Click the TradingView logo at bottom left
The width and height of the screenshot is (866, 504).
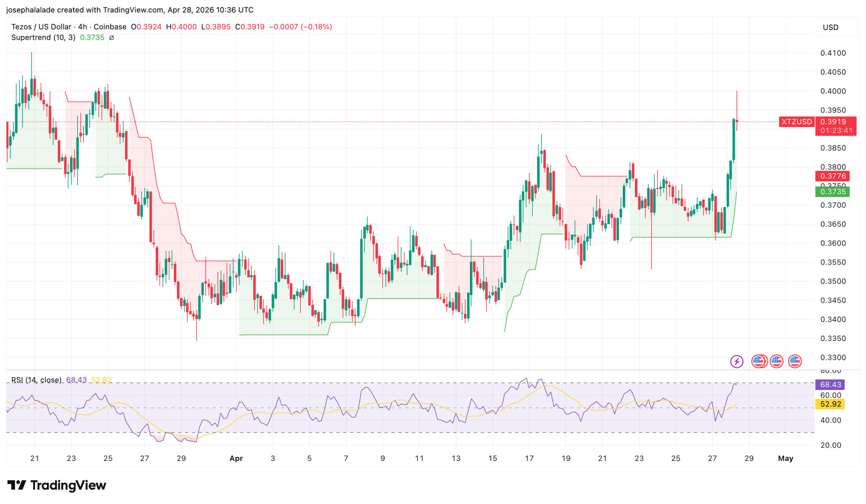pos(56,485)
